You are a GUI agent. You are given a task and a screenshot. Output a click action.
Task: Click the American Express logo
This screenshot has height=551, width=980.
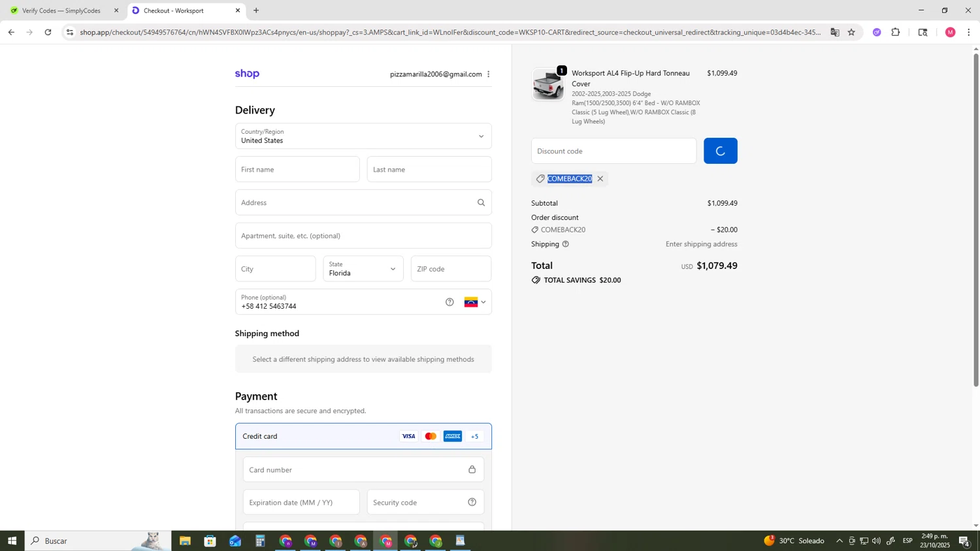453,436
